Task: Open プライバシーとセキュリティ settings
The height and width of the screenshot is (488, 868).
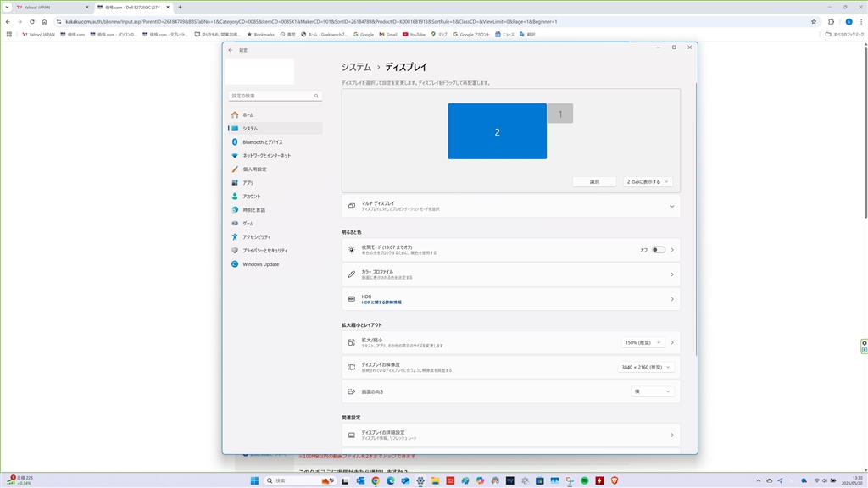Action: (264, 251)
